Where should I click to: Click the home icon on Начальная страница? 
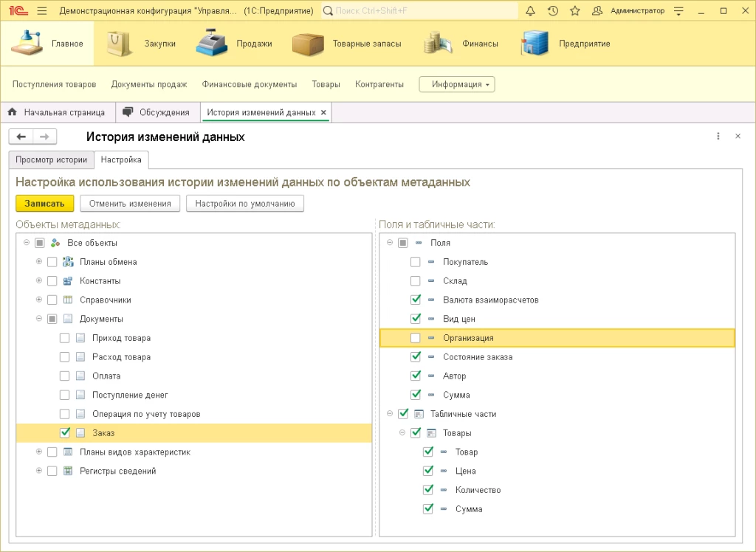tap(13, 112)
